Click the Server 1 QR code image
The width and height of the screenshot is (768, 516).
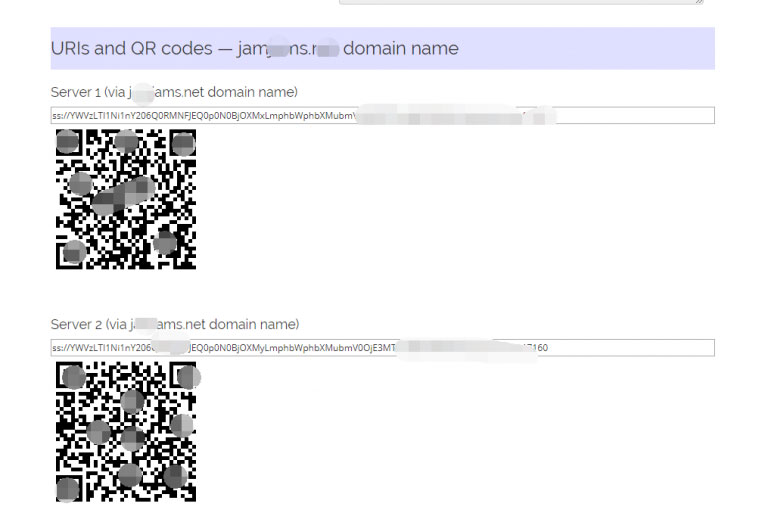[x=126, y=199]
